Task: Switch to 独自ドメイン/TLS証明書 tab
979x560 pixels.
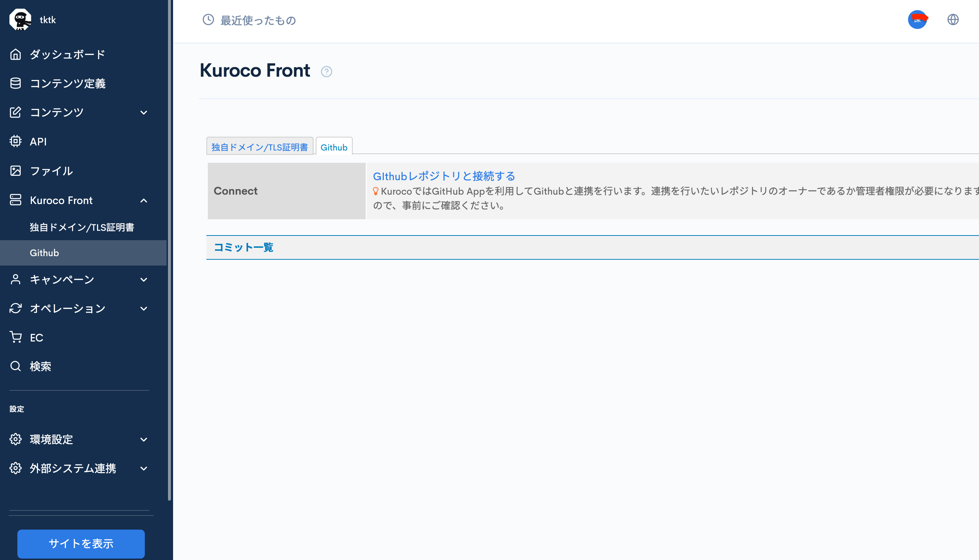Action: coord(260,147)
